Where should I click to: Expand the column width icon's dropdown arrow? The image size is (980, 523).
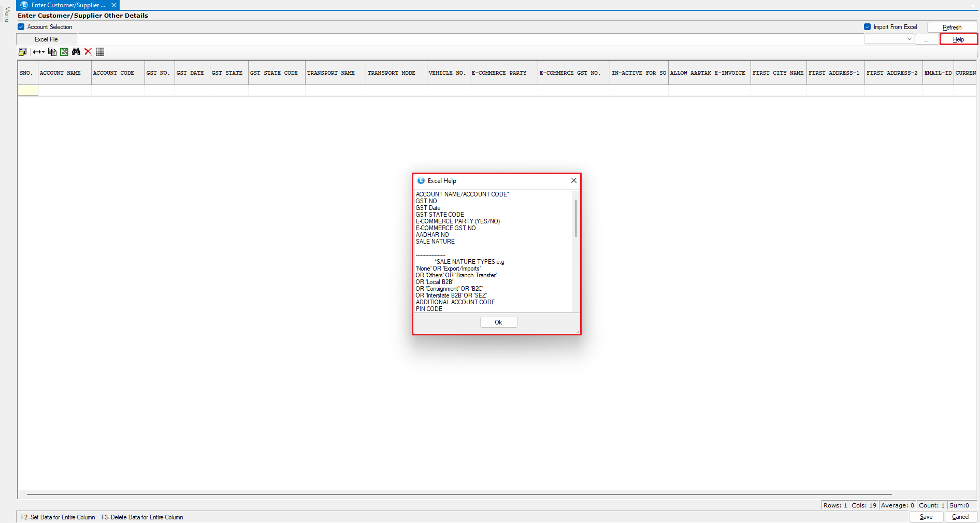44,52
